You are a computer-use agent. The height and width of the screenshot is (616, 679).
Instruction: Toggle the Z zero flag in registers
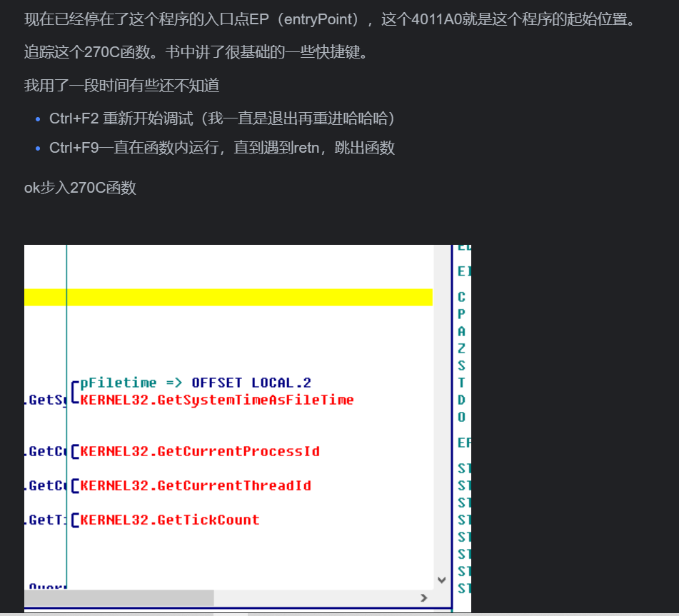[461, 348]
